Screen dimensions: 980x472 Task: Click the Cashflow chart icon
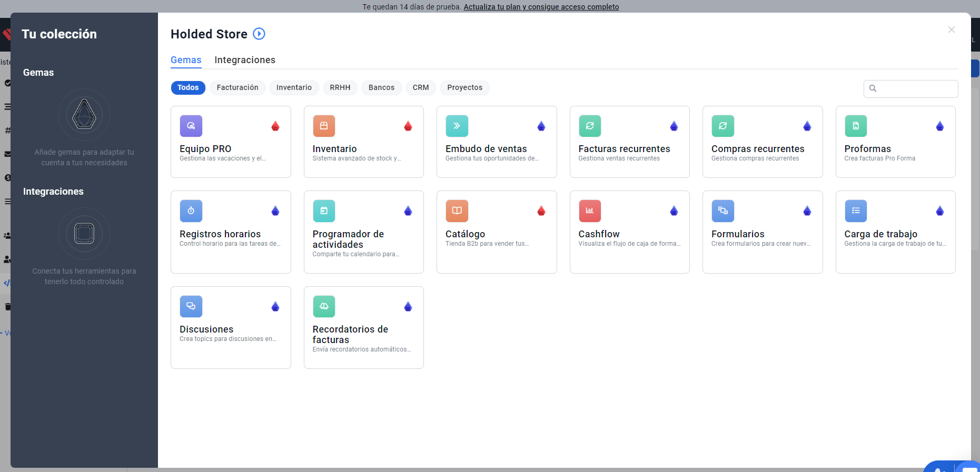pyautogui.click(x=590, y=211)
